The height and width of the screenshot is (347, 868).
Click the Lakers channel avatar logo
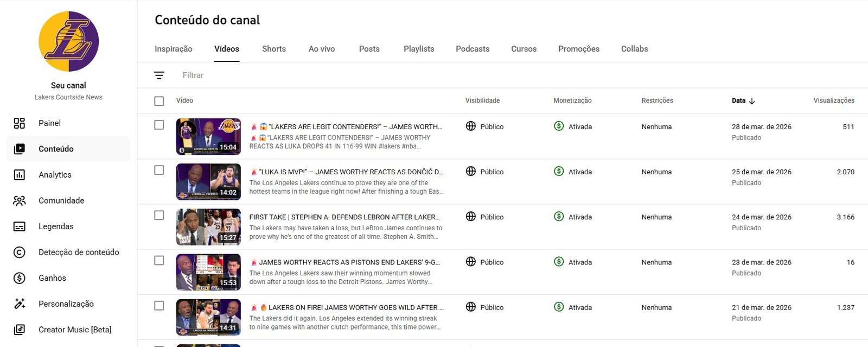point(69,41)
